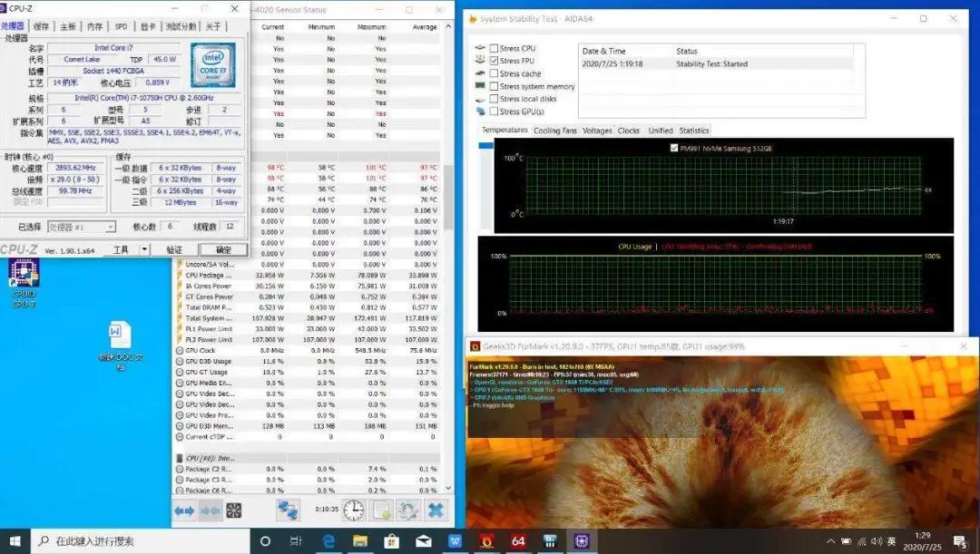
Task: Switch to the Cooling Fans tab
Action: pos(554,131)
